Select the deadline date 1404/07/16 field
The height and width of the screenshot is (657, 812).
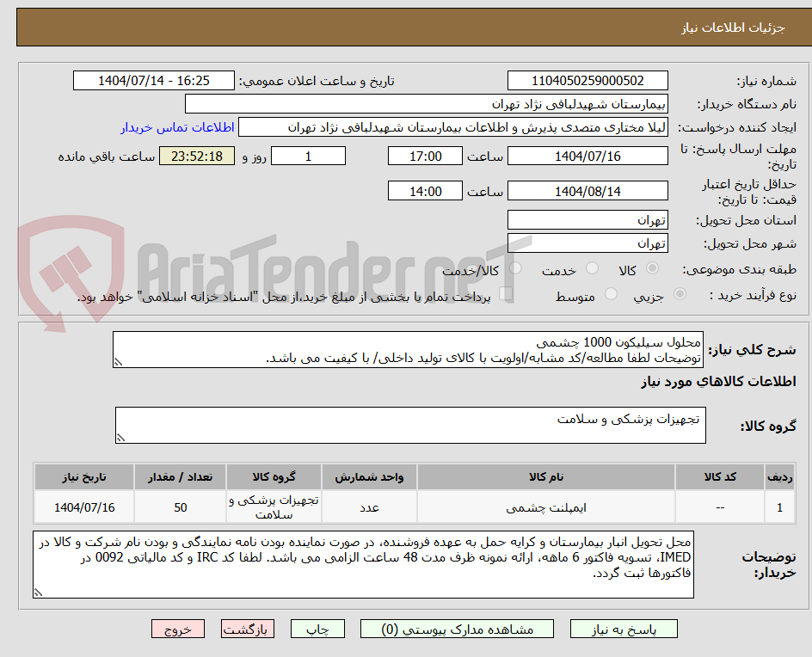tap(587, 156)
